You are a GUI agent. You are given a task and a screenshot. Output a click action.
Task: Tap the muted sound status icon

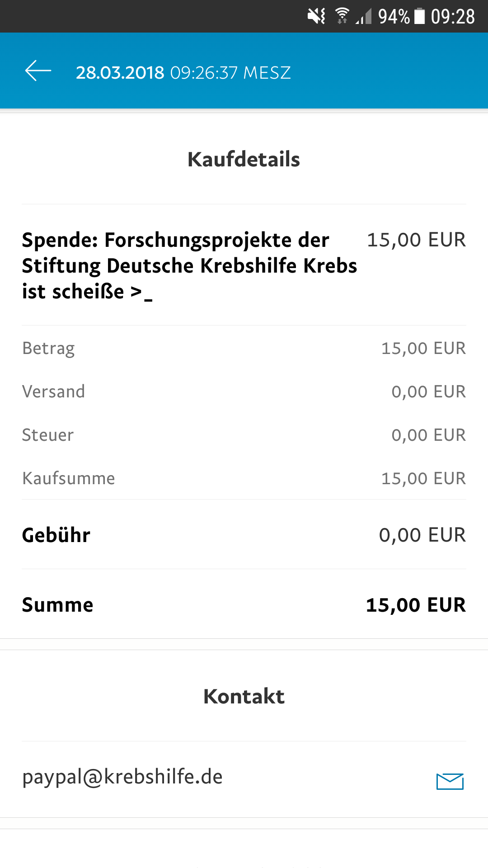[x=316, y=16]
